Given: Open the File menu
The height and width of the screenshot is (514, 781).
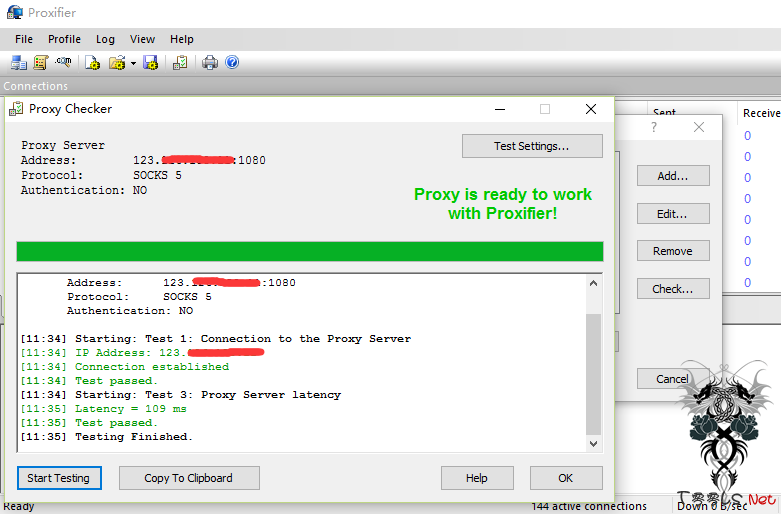Looking at the screenshot, I should click(x=24, y=39).
